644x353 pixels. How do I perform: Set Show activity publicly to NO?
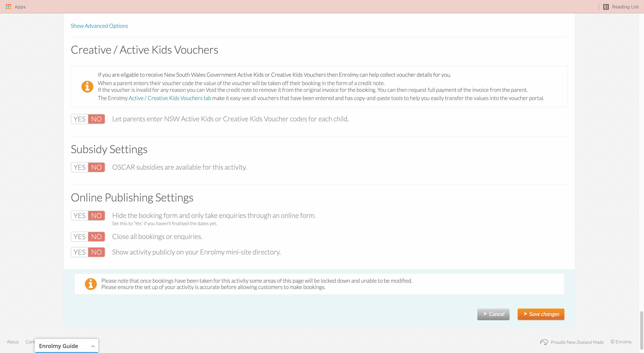96,252
